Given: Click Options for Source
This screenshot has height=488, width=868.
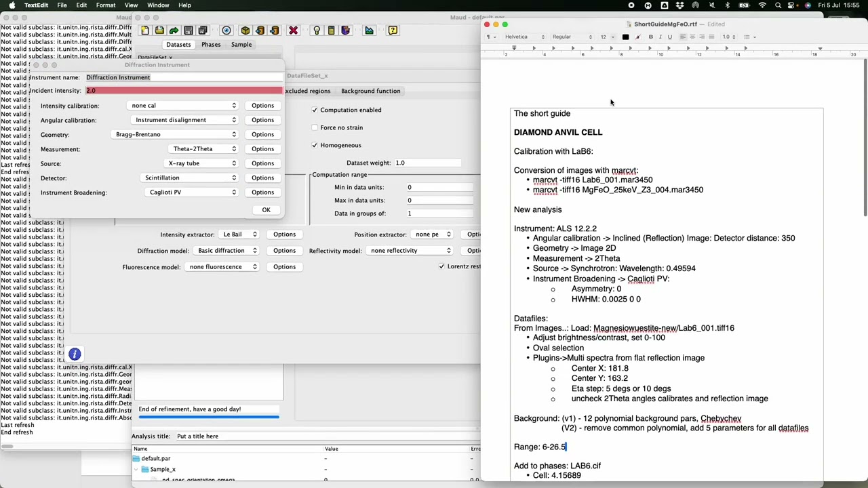Looking at the screenshot, I should click(262, 163).
